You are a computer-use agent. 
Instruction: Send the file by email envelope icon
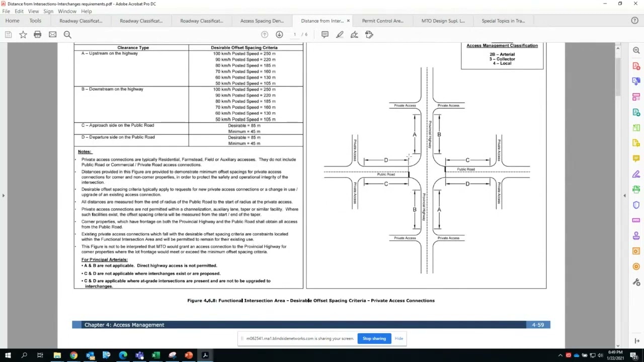pos(52,35)
